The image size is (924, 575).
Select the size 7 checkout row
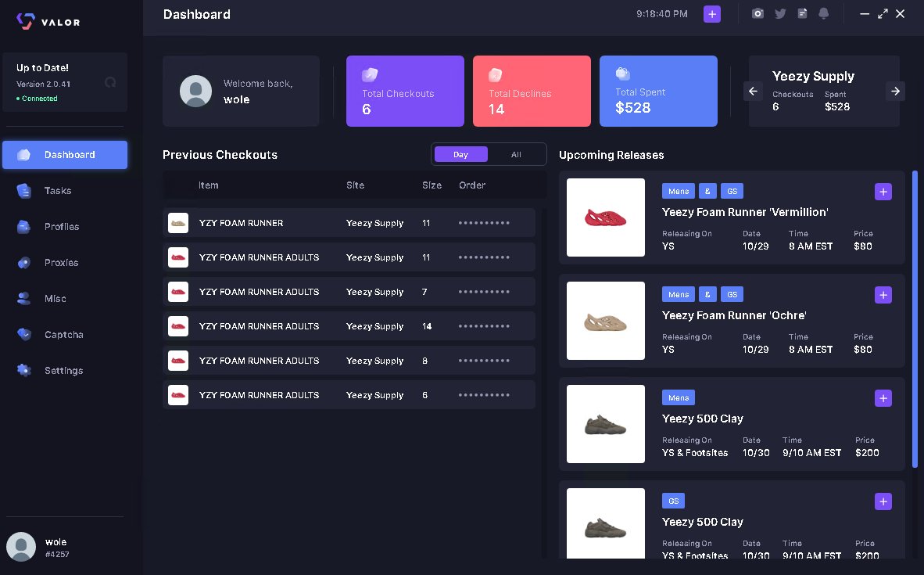coord(349,292)
